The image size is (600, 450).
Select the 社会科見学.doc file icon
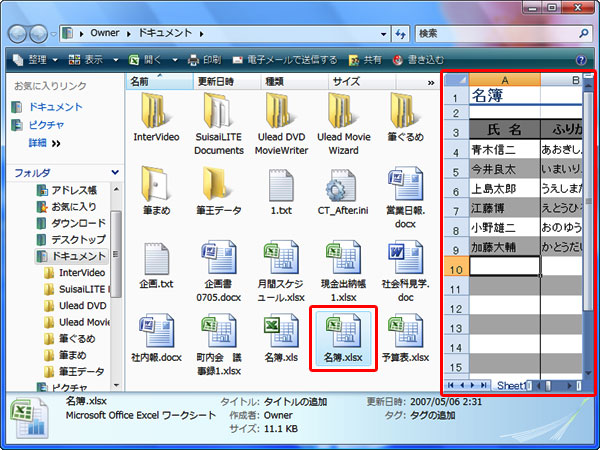pyautogui.click(x=406, y=257)
